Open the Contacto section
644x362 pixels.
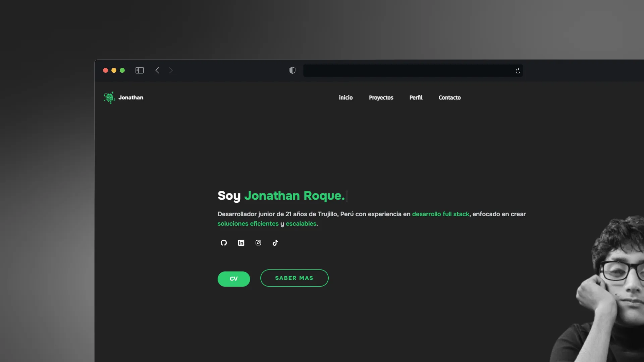[x=449, y=98]
